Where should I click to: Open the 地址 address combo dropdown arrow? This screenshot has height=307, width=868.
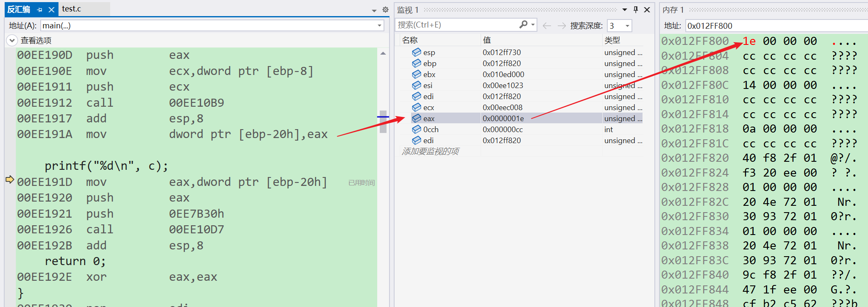(x=379, y=25)
